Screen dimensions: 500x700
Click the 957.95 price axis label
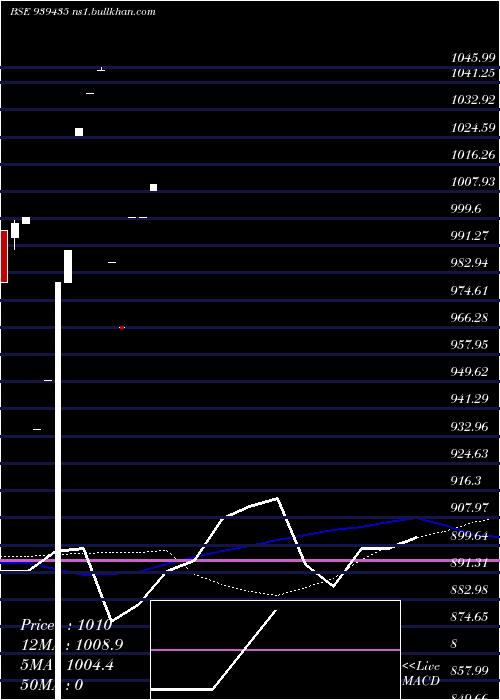pos(469,345)
